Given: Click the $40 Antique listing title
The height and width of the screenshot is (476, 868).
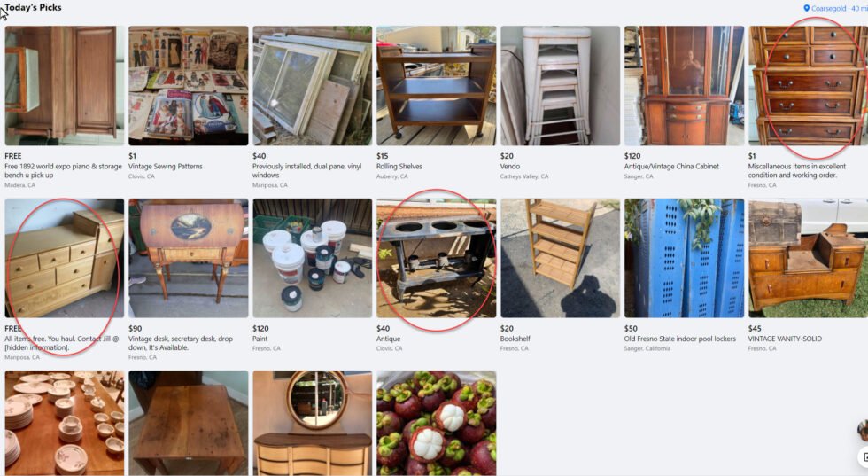Looking at the screenshot, I should click(388, 339).
